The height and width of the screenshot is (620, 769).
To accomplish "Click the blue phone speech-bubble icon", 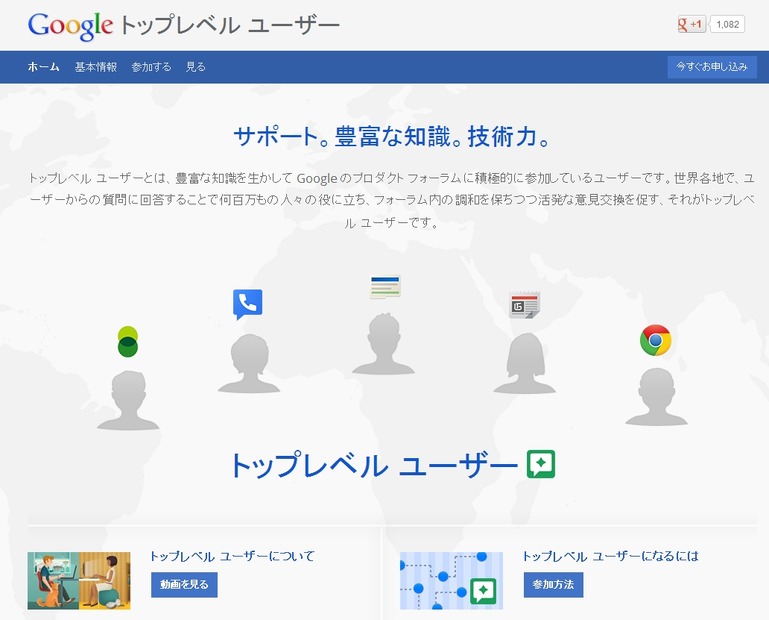I will [247, 304].
